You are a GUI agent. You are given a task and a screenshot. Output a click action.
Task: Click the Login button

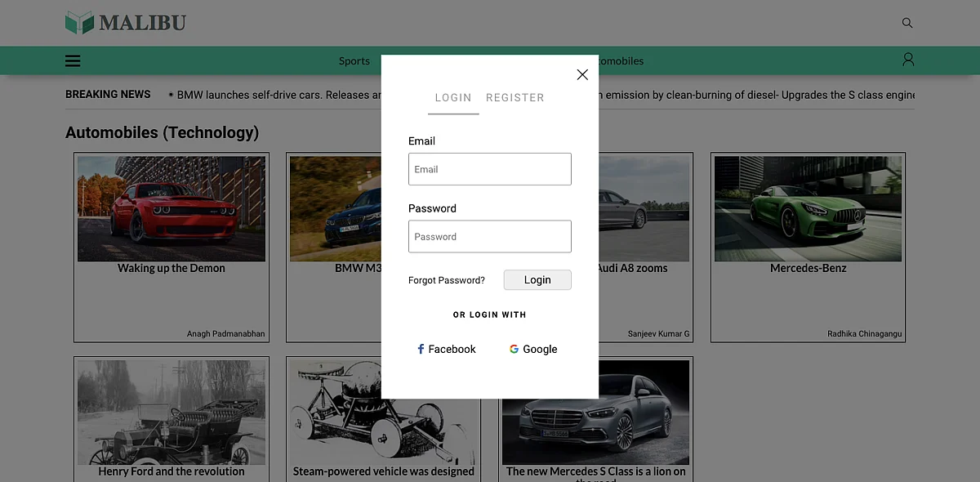[x=537, y=279]
